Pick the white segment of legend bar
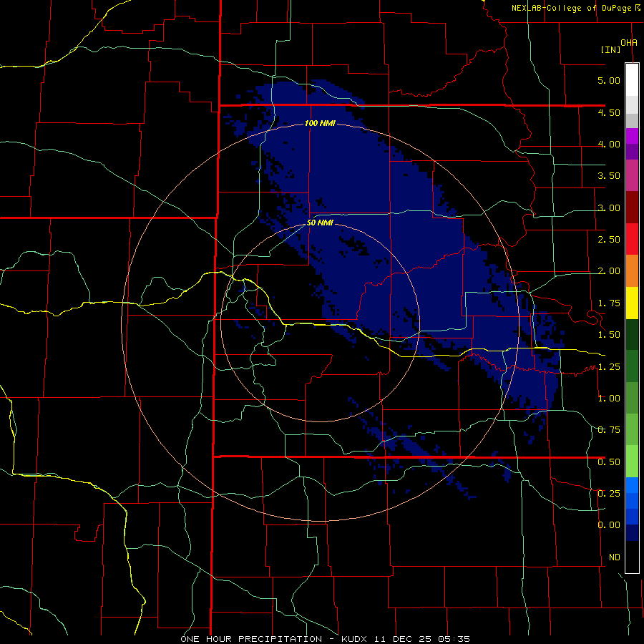The image size is (644, 644). (x=632, y=80)
